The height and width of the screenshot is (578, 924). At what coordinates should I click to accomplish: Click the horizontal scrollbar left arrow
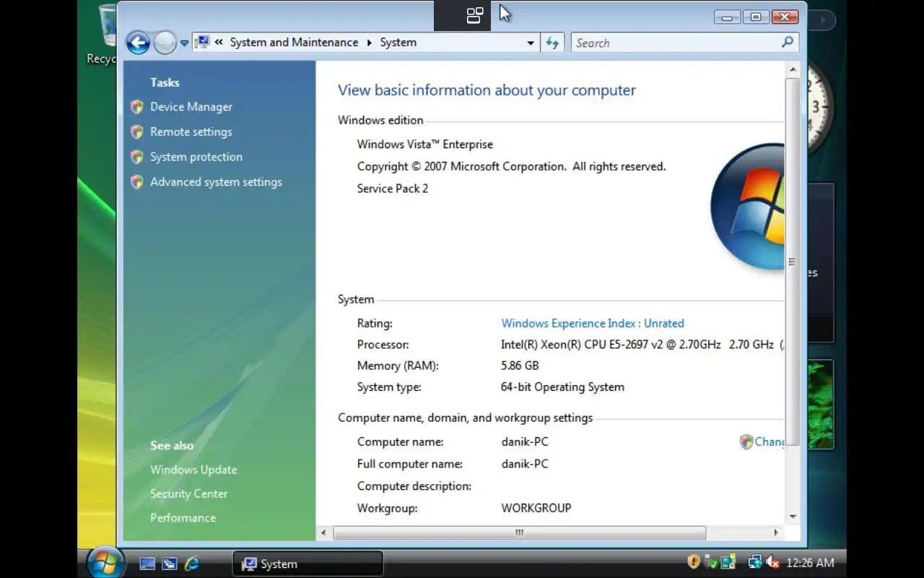tap(323, 532)
